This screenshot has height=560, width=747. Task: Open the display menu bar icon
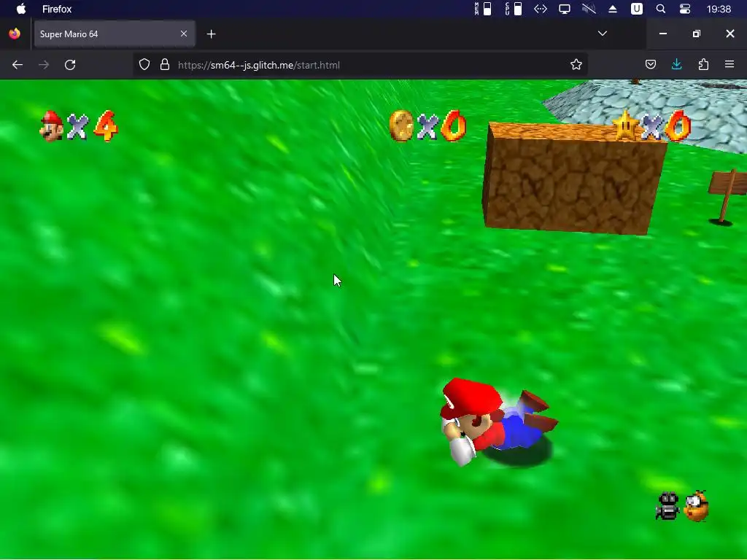[x=565, y=9]
